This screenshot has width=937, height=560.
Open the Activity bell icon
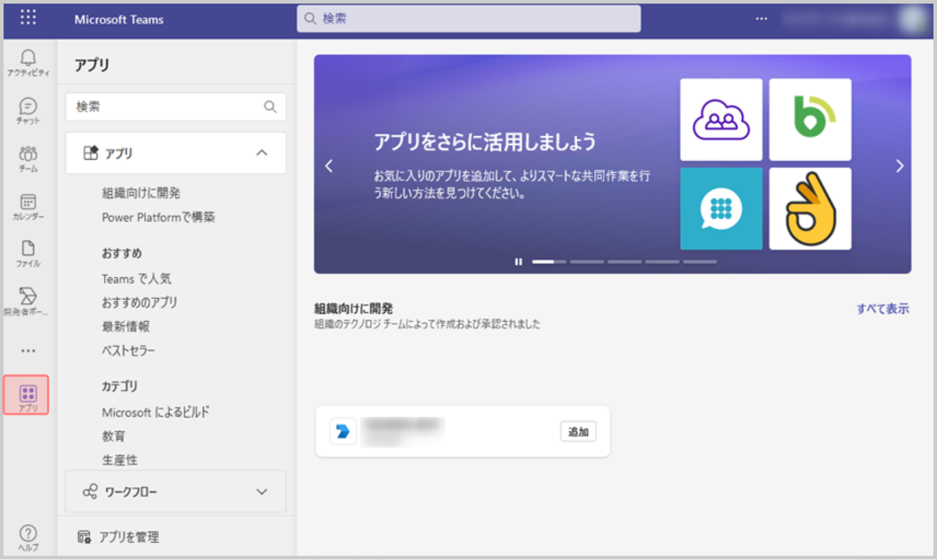click(x=28, y=62)
